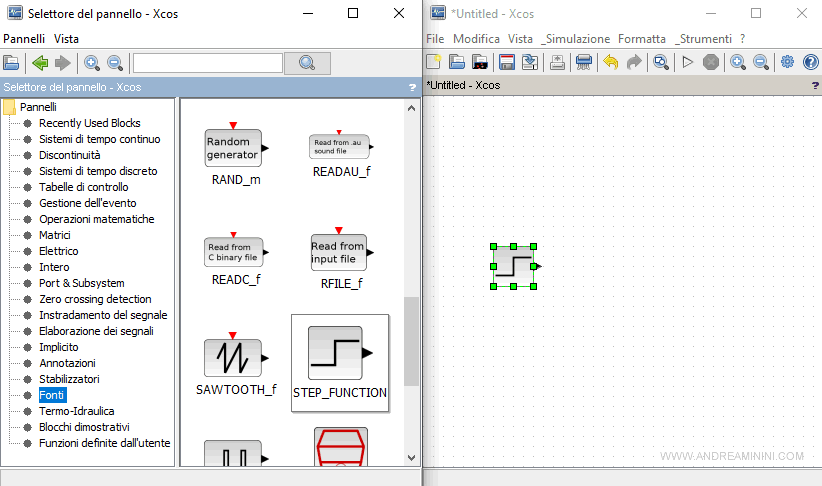This screenshot has width=822, height=486.
Task: Click the palette search magnifier button
Action: coord(307,63)
